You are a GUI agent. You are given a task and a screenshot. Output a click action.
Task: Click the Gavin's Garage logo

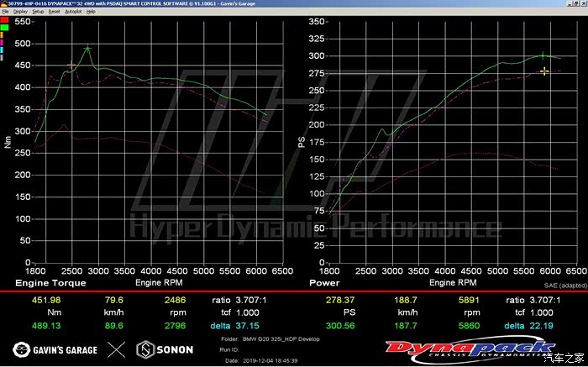(x=55, y=349)
